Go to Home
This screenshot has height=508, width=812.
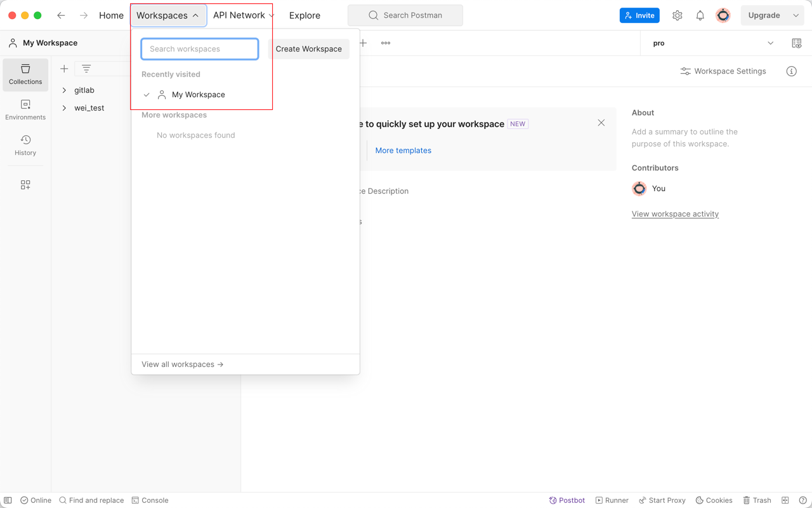[111, 15]
